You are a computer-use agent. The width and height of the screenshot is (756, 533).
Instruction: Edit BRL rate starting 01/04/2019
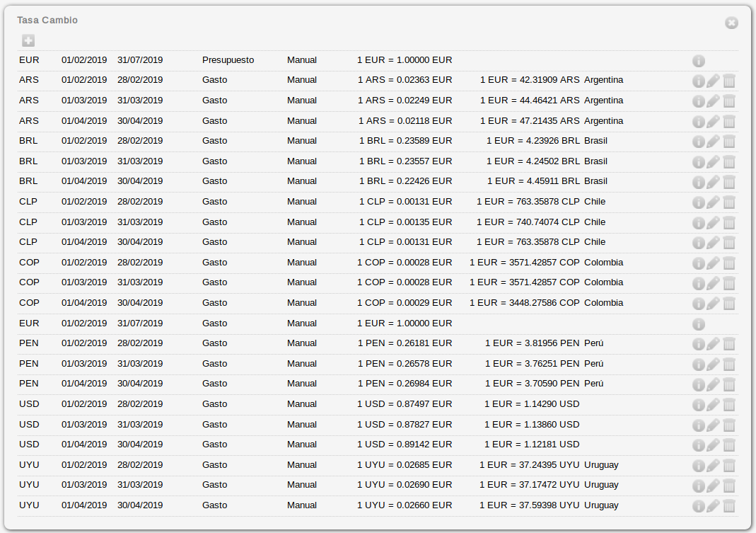(713, 182)
